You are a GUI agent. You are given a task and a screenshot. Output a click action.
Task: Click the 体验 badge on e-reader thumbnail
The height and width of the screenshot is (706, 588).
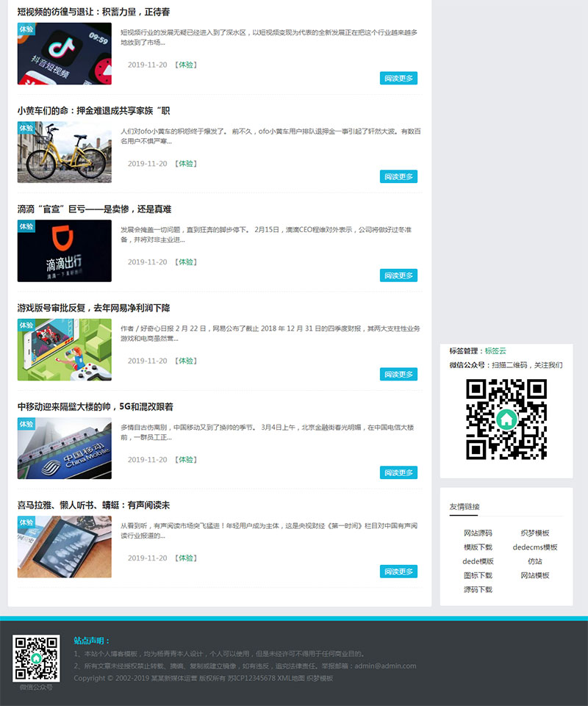coord(26,522)
